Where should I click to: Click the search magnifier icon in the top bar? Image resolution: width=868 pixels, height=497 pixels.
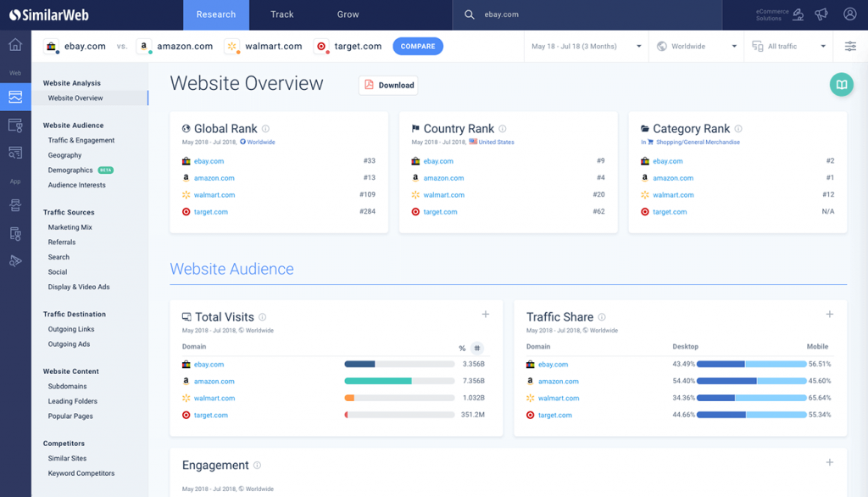click(468, 14)
